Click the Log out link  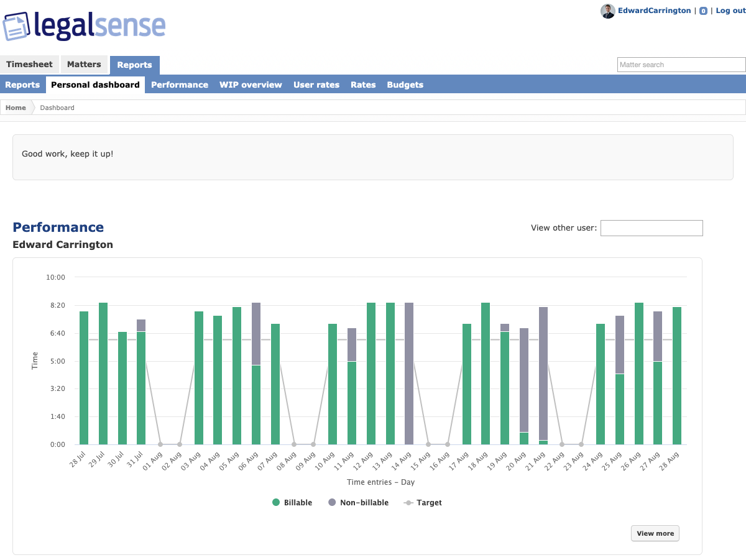point(730,11)
